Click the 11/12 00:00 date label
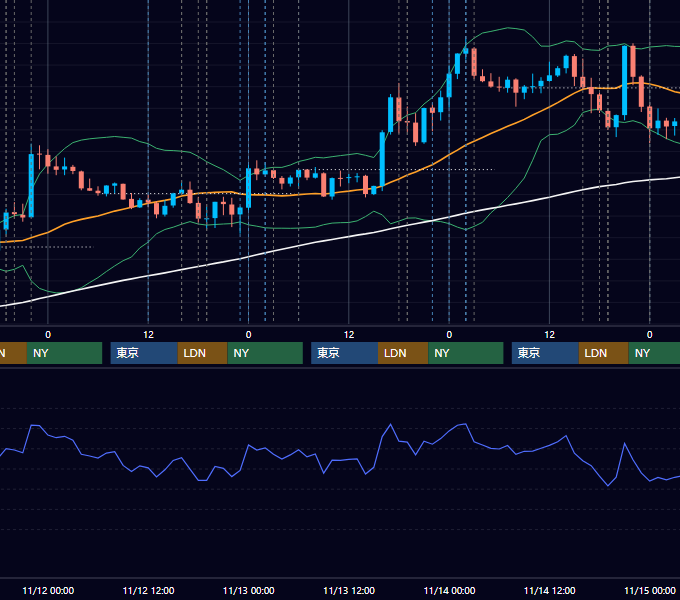Screen dimensions: 680x600 click(x=48, y=590)
